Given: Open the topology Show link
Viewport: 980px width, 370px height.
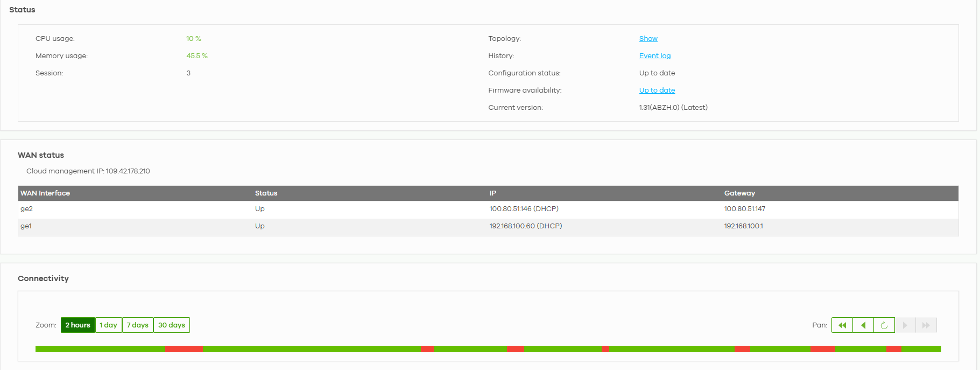Looking at the screenshot, I should tap(648, 39).
